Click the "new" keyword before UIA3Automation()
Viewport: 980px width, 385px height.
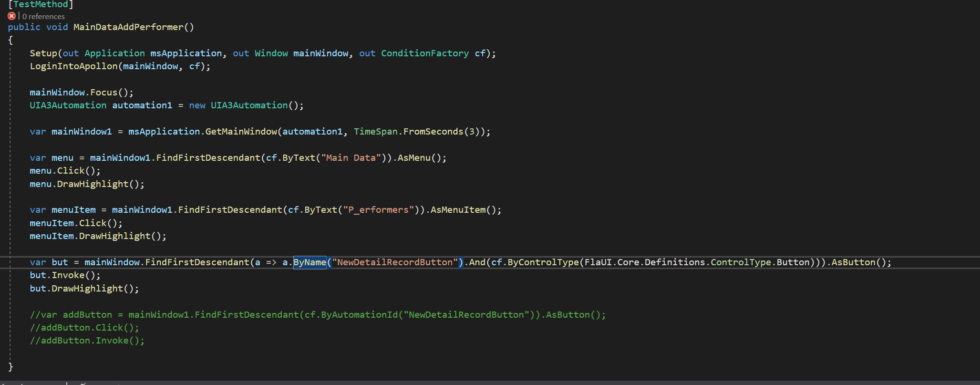[197, 105]
